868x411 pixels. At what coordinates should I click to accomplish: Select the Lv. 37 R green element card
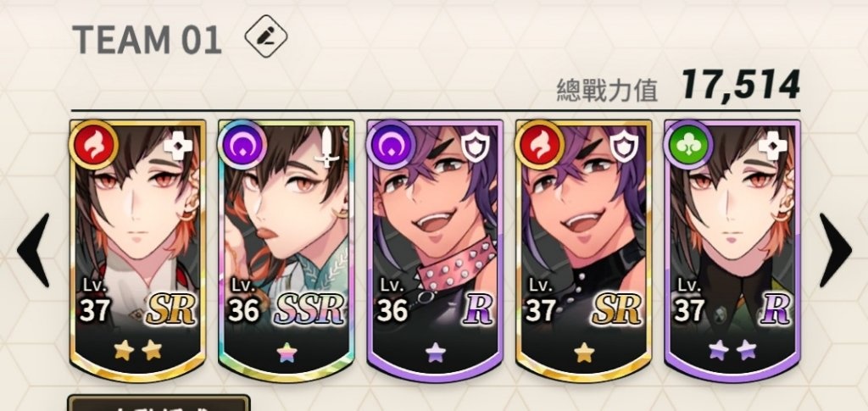coord(732,250)
